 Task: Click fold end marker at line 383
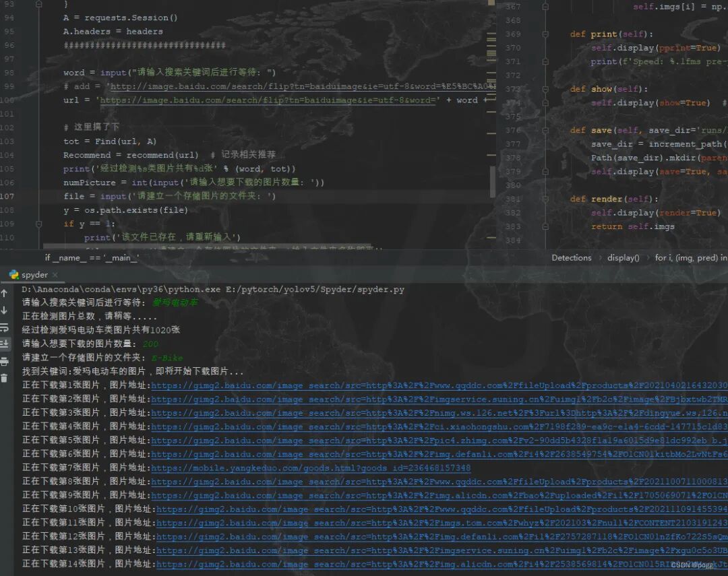pyautogui.click(x=545, y=226)
